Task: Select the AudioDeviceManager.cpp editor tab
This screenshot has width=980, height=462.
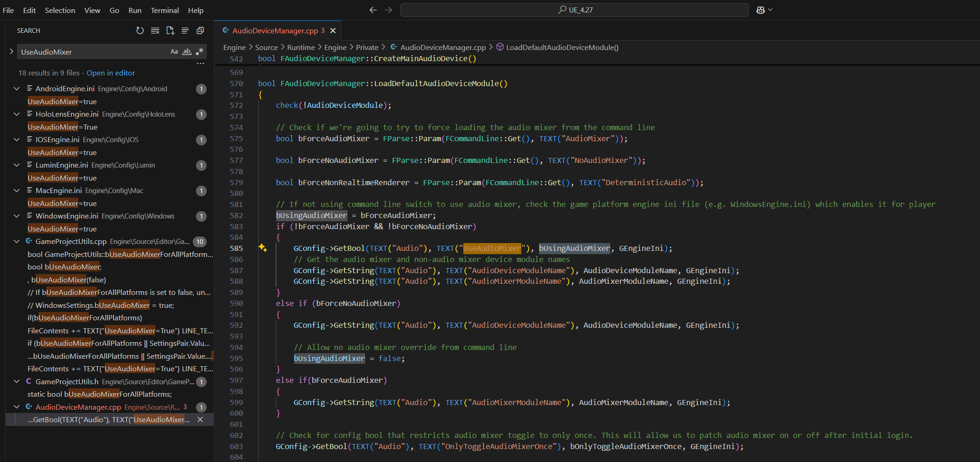Action: pyautogui.click(x=275, y=31)
